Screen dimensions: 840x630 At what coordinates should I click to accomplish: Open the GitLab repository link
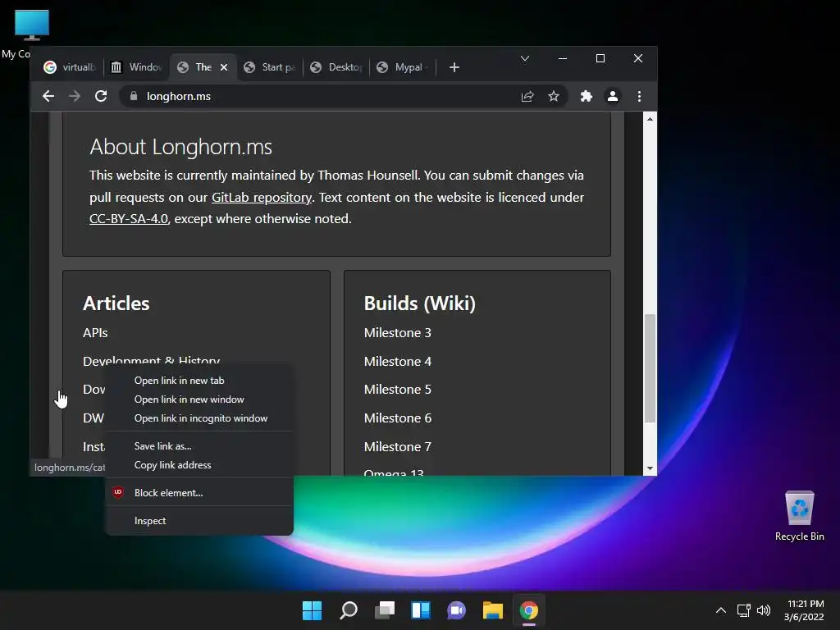pyautogui.click(x=262, y=198)
